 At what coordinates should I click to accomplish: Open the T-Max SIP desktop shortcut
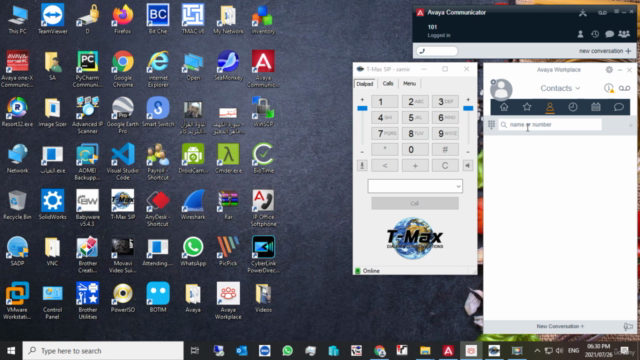coord(122,204)
